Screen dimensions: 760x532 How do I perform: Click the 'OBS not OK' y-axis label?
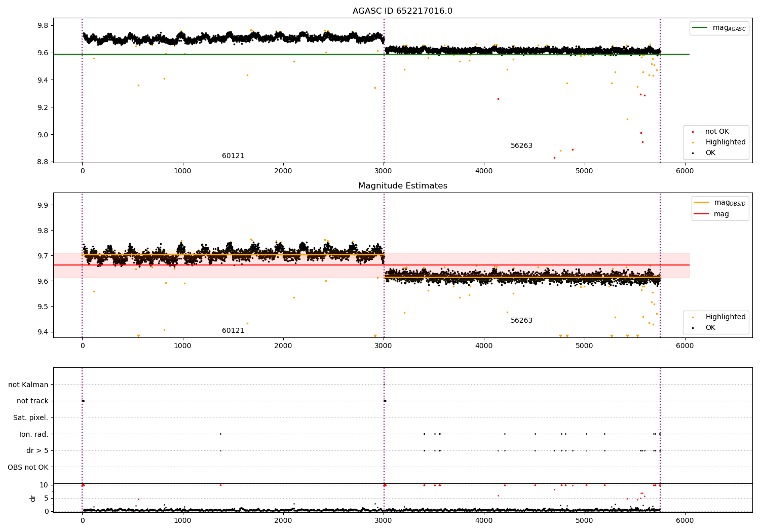(28, 468)
